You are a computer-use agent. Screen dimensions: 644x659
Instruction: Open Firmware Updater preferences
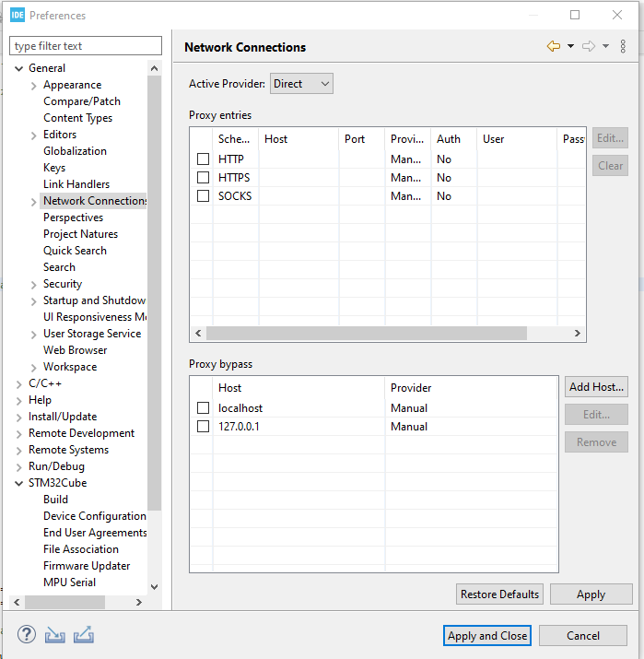(x=87, y=566)
